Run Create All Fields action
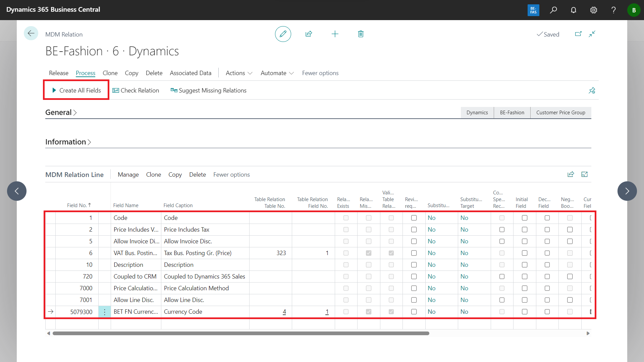 (x=76, y=90)
